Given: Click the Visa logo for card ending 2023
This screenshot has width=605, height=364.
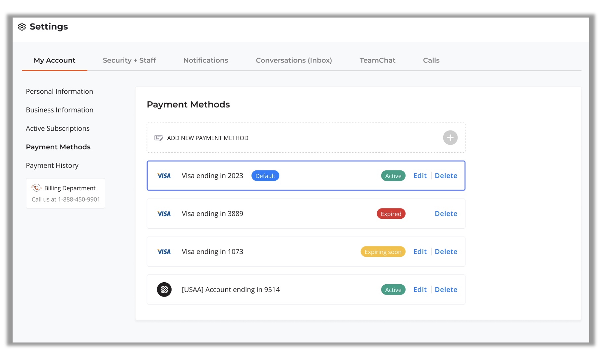Looking at the screenshot, I should tap(164, 176).
